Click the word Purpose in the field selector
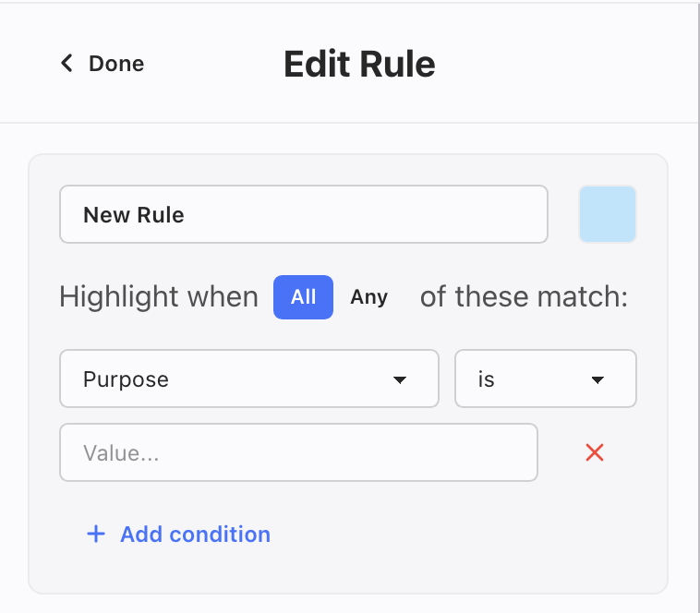The width and height of the screenshot is (700, 613). tap(126, 379)
